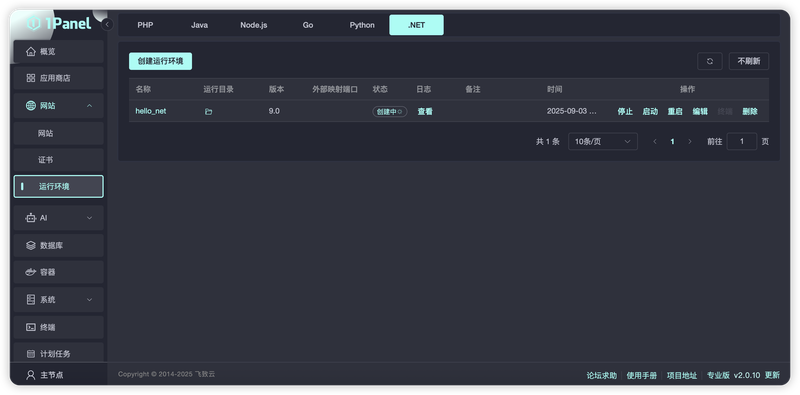
Task: Click the 专业版 footer link
Action: [x=718, y=375]
